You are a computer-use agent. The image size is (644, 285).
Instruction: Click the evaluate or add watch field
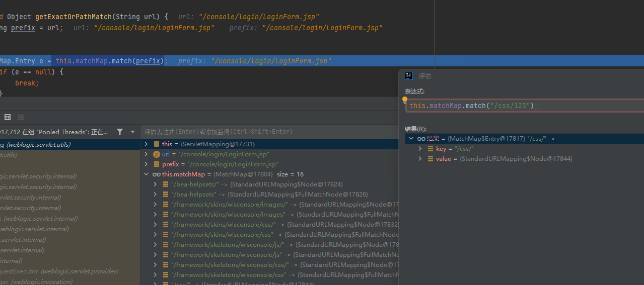[269, 132]
